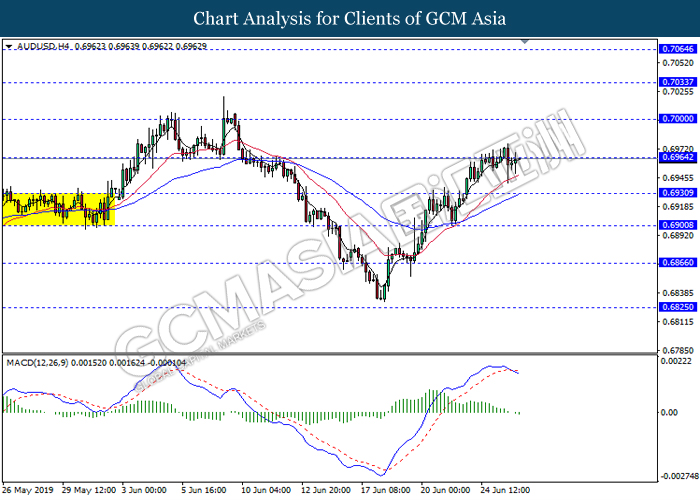Click the 10 Jun 04:00 time label
Image resolution: width=700 pixels, height=500 pixels.
point(266,490)
